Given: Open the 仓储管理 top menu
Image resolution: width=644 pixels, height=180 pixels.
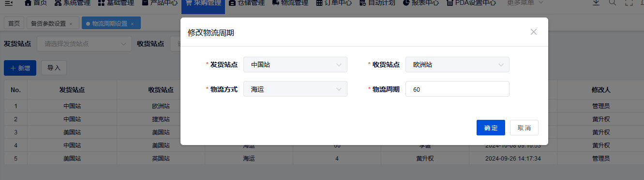Looking at the screenshot, I should tap(246, 3).
